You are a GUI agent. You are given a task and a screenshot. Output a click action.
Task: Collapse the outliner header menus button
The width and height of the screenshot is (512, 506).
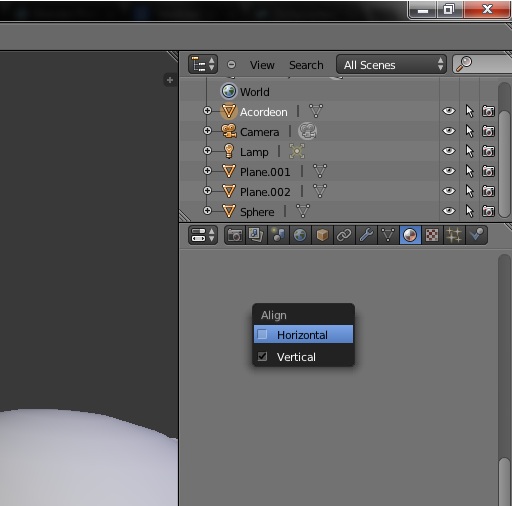231,64
